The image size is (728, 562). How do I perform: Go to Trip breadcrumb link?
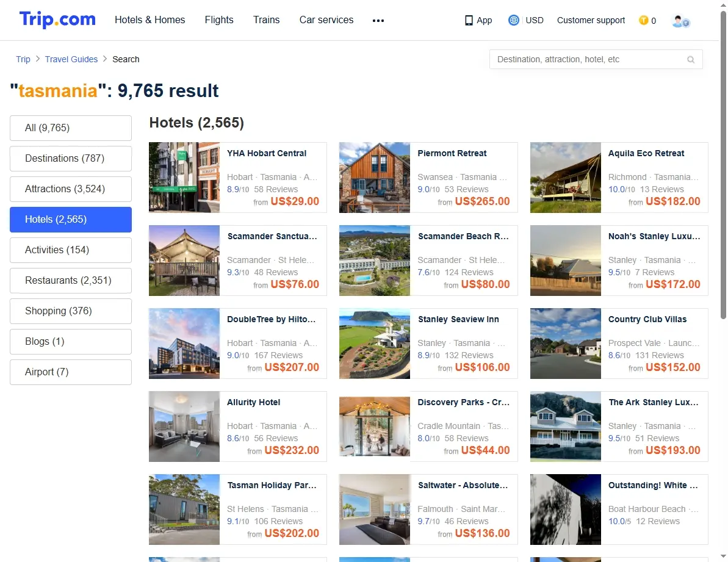pyautogui.click(x=23, y=59)
